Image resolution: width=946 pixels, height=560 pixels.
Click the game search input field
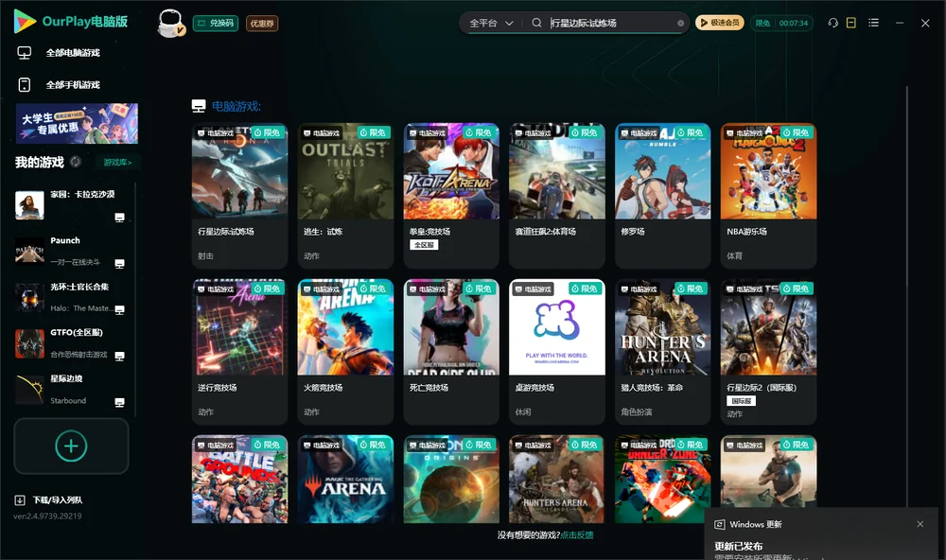click(612, 24)
